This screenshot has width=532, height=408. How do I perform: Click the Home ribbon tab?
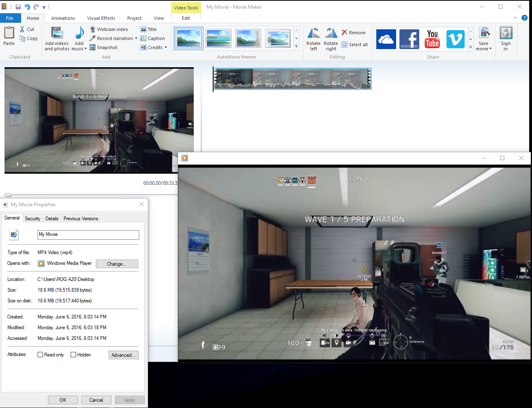point(33,18)
